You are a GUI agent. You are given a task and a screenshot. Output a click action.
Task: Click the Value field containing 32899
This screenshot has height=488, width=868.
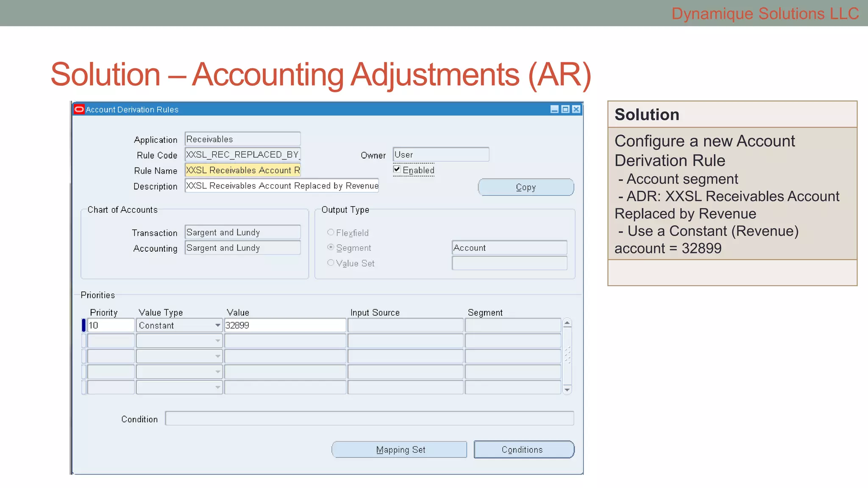(285, 325)
